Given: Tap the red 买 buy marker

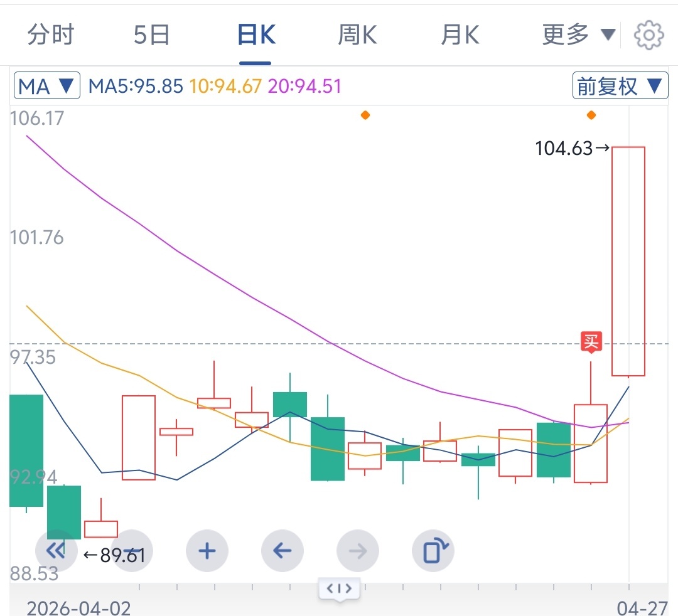Looking at the screenshot, I should tap(591, 342).
